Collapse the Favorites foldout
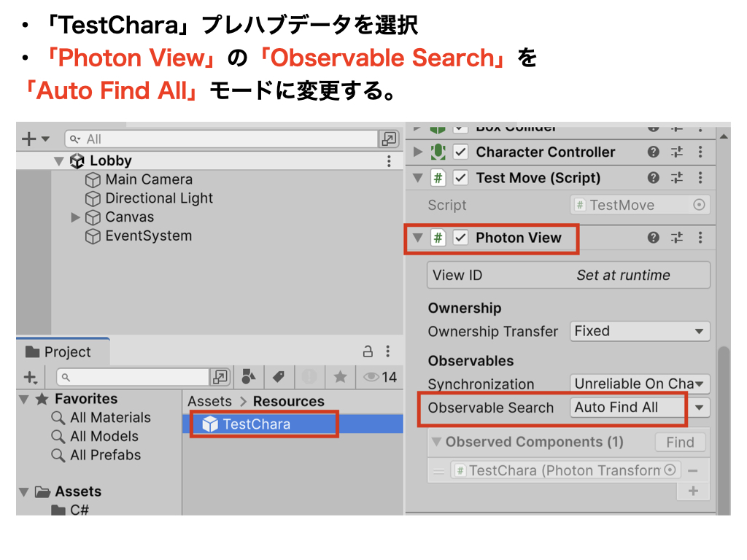The height and width of the screenshot is (560, 747). point(23,399)
